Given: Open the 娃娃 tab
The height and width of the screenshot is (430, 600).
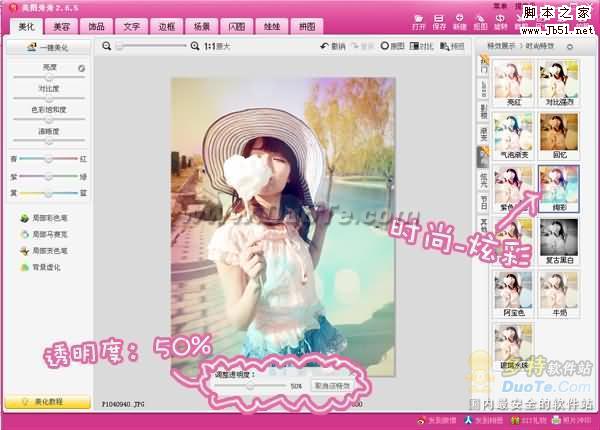Looking at the screenshot, I should point(272,26).
